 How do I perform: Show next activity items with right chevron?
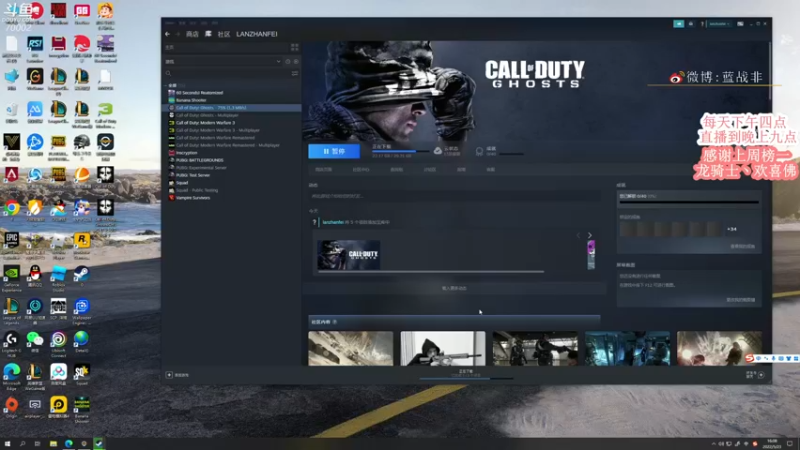tap(590, 235)
